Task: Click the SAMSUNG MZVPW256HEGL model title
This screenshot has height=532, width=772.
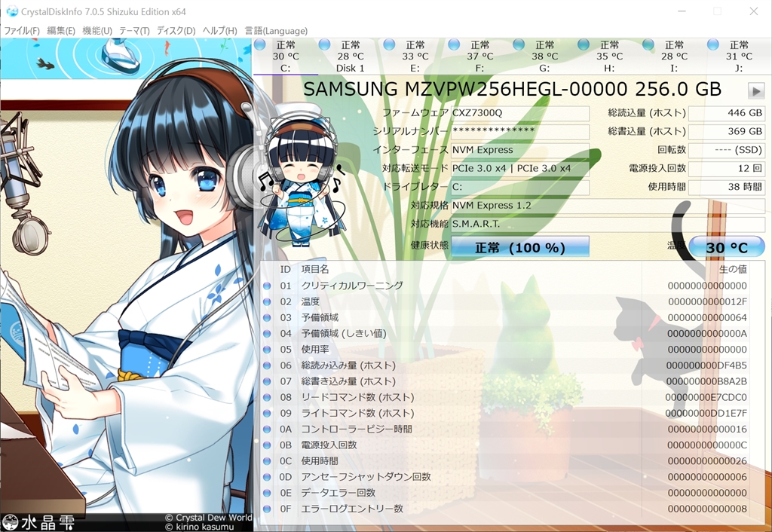Action: point(512,90)
